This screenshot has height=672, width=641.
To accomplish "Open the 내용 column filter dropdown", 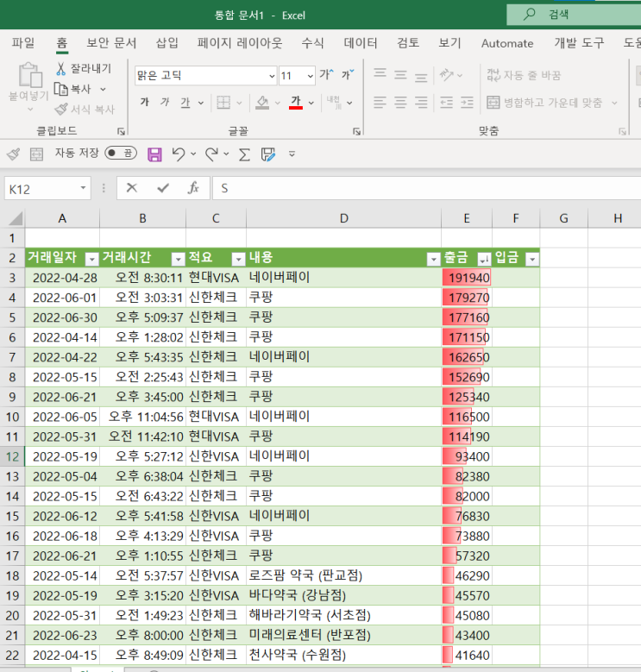I will (x=434, y=259).
